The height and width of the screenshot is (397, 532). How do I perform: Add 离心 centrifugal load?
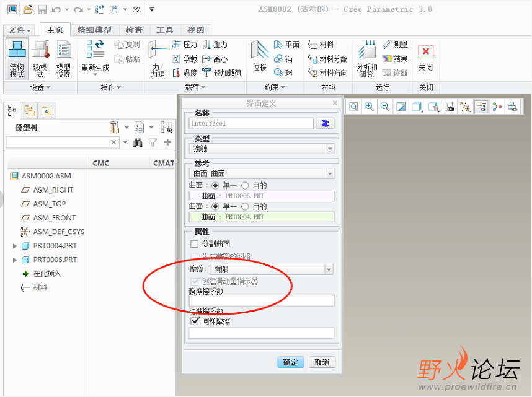coord(215,59)
